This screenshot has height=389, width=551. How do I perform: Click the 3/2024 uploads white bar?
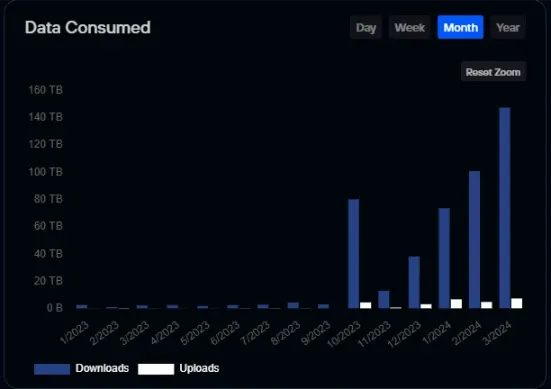(x=517, y=303)
